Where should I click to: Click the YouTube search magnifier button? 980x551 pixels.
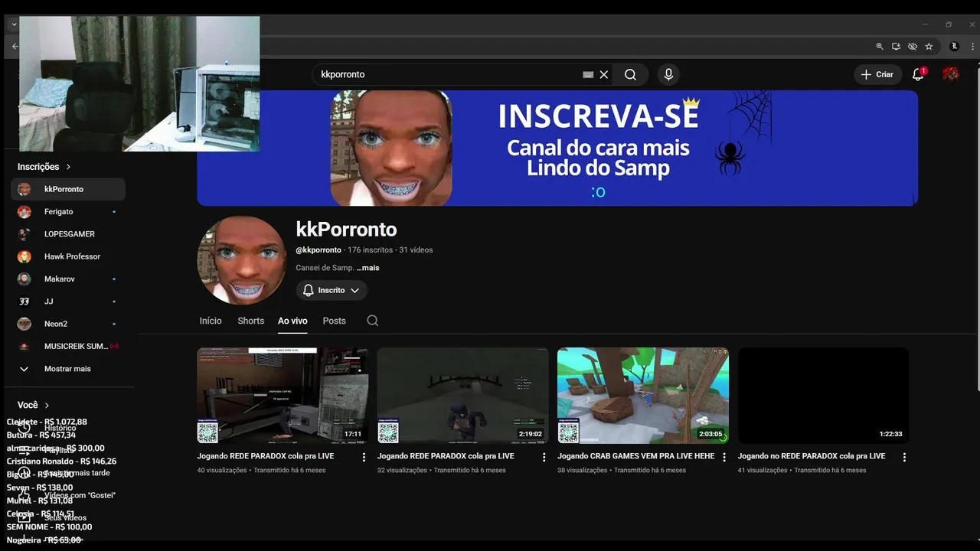630,74
